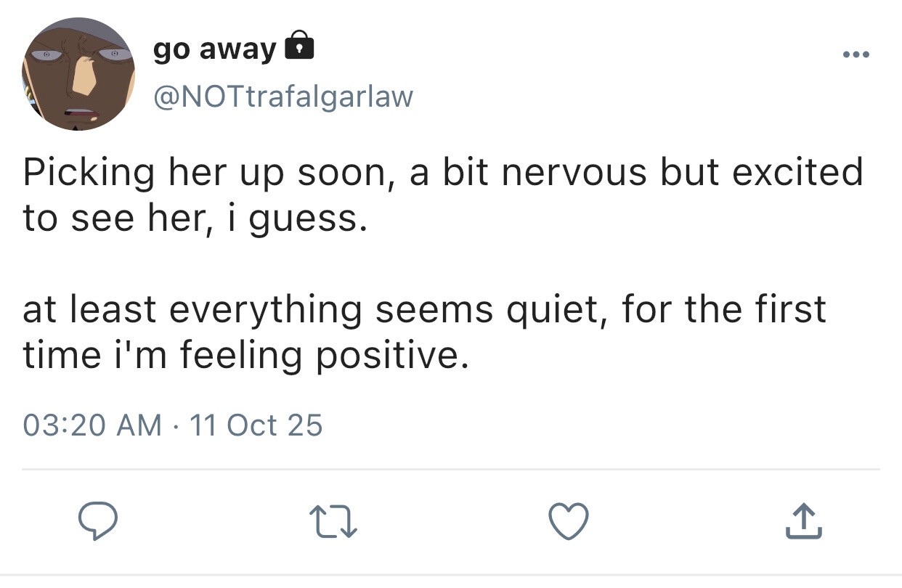
Task: Click the line "to see her, i guess."
Action: coord(190,219)
